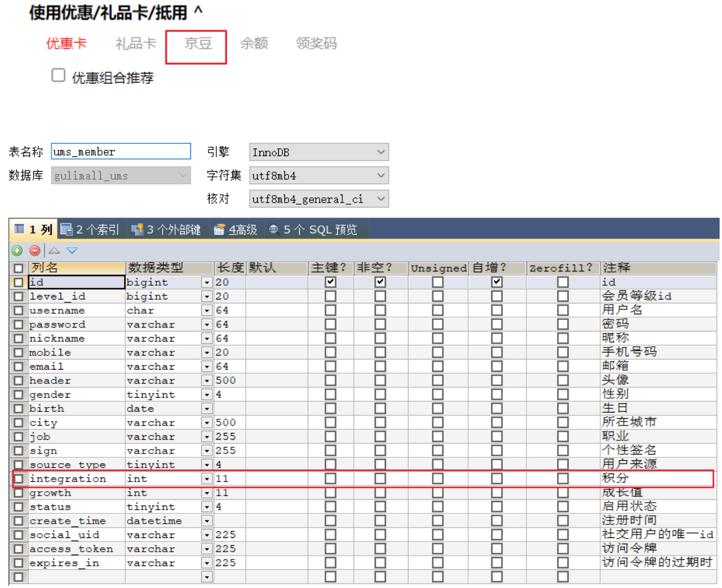
Task: Click the Zerofill? column header
Action: (x=563, y=268)
